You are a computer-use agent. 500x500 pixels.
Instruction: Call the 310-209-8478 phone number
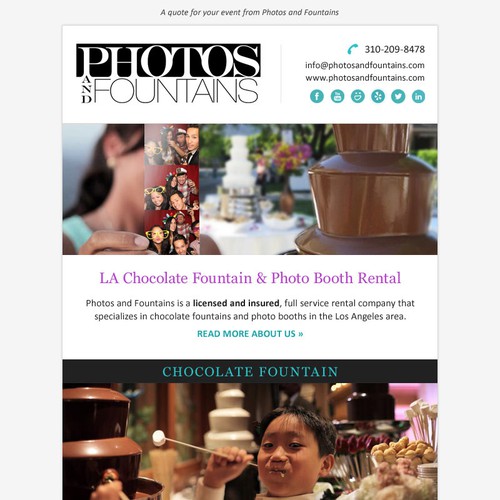395,49
